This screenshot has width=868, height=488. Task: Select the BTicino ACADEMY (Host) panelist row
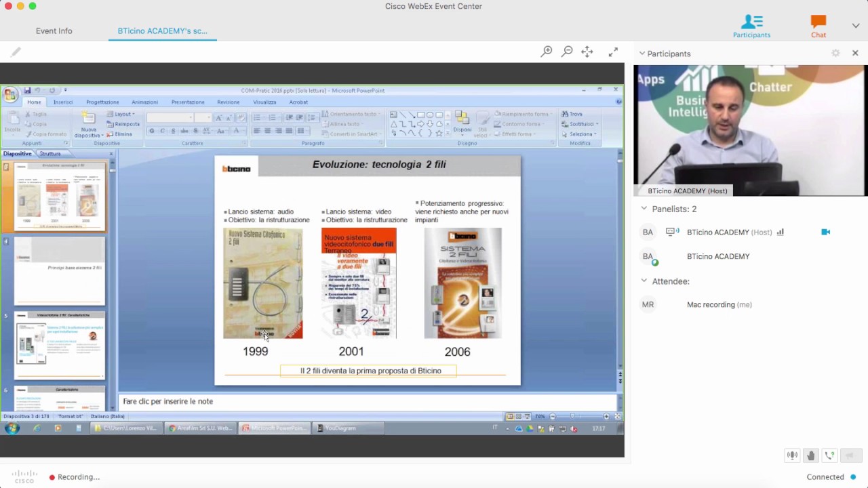coord(750,232)
